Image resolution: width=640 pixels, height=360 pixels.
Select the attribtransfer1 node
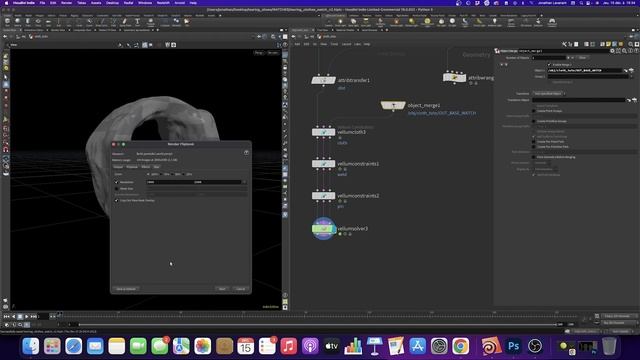pos(323,80)
